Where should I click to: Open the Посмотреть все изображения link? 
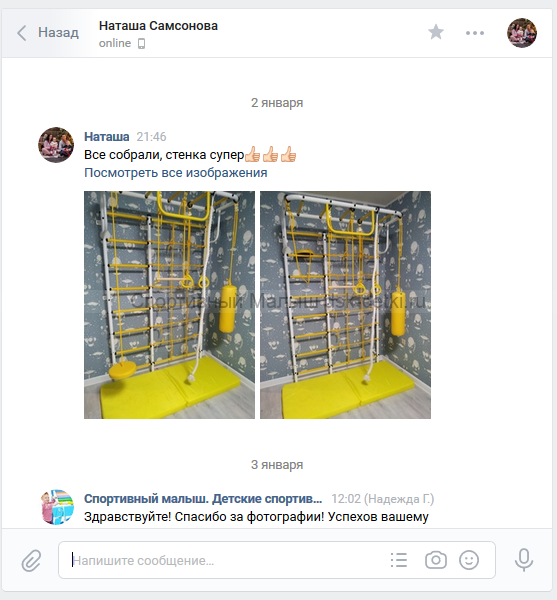176,173
